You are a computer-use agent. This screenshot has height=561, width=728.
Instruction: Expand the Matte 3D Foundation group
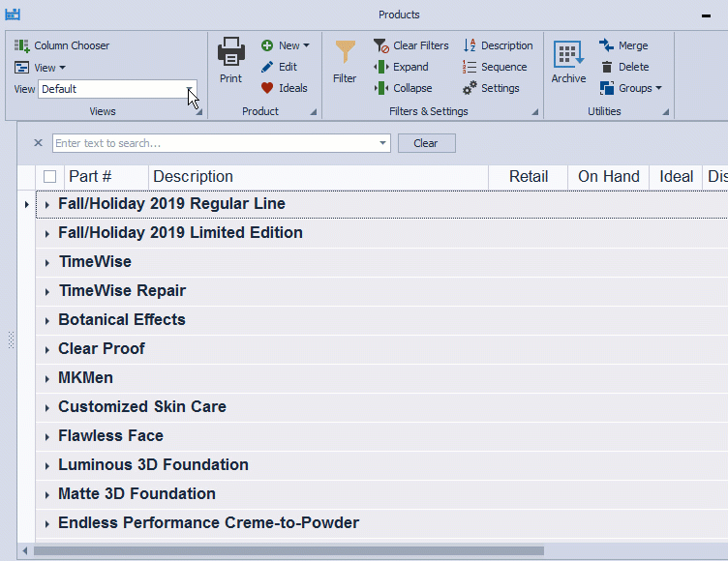(x=46, y=494)
